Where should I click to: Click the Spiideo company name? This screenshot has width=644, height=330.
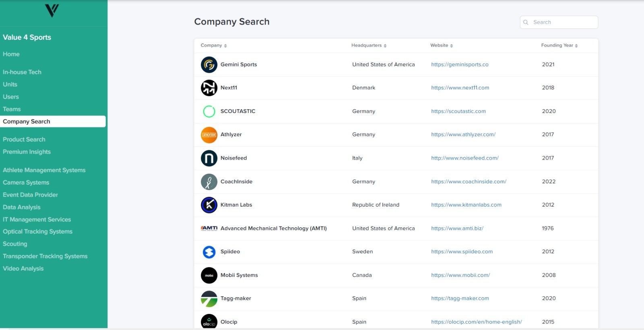coord(230,252)
